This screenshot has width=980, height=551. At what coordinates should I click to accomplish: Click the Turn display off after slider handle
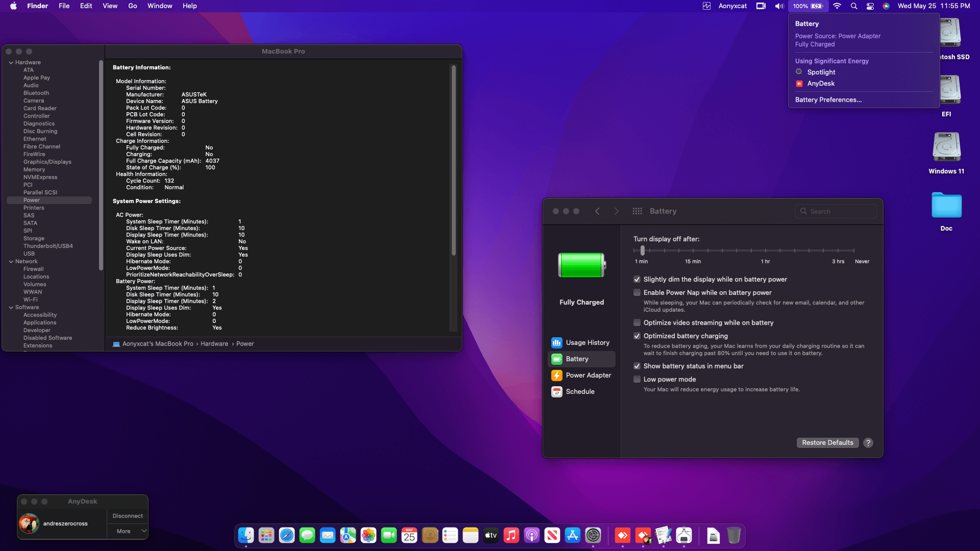pyautogui.click(x=643, y=251)
